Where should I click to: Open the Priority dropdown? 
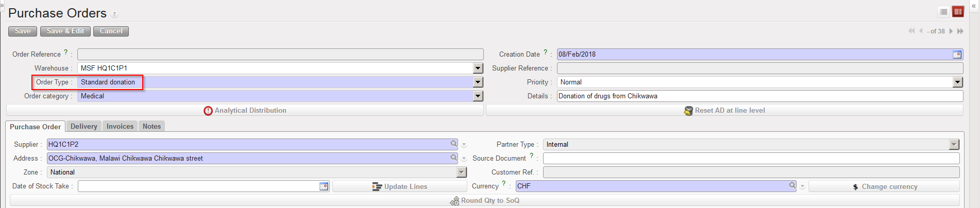[x=957, y=82]
